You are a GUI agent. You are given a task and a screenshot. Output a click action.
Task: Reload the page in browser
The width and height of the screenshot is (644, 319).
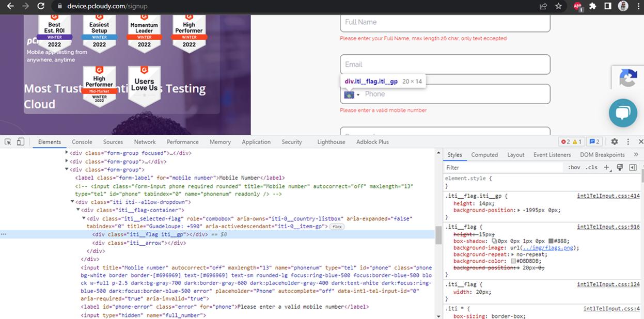coord(41,6)
